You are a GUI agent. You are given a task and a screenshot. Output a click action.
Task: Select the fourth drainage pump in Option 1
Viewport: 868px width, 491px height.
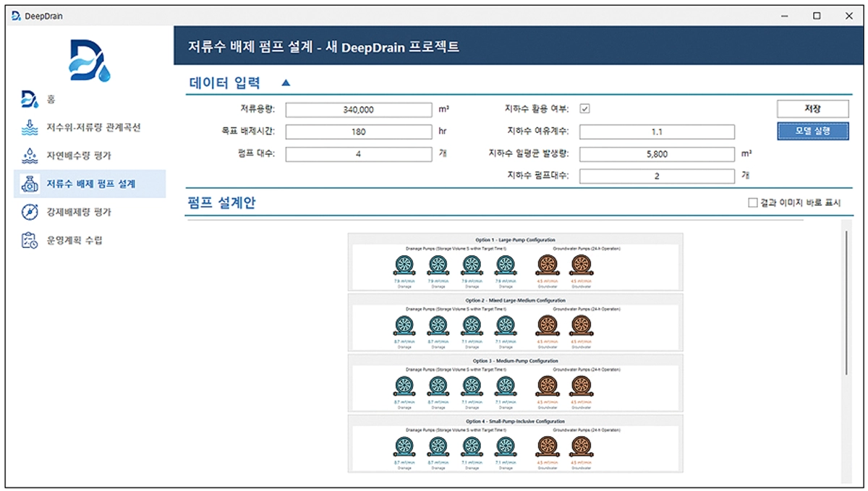pyautogui.click(x=507, y=265)
